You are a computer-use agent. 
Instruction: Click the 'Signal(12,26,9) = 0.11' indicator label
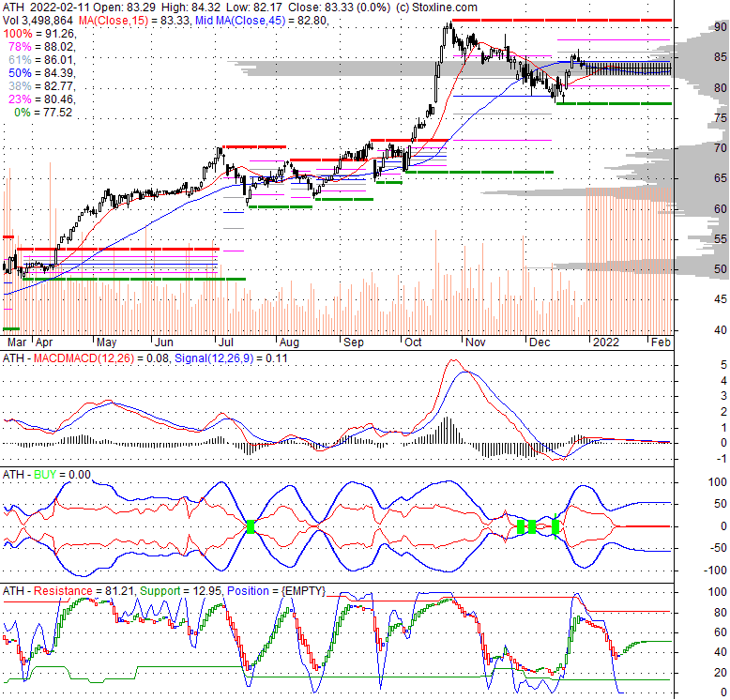click(231, 358)
